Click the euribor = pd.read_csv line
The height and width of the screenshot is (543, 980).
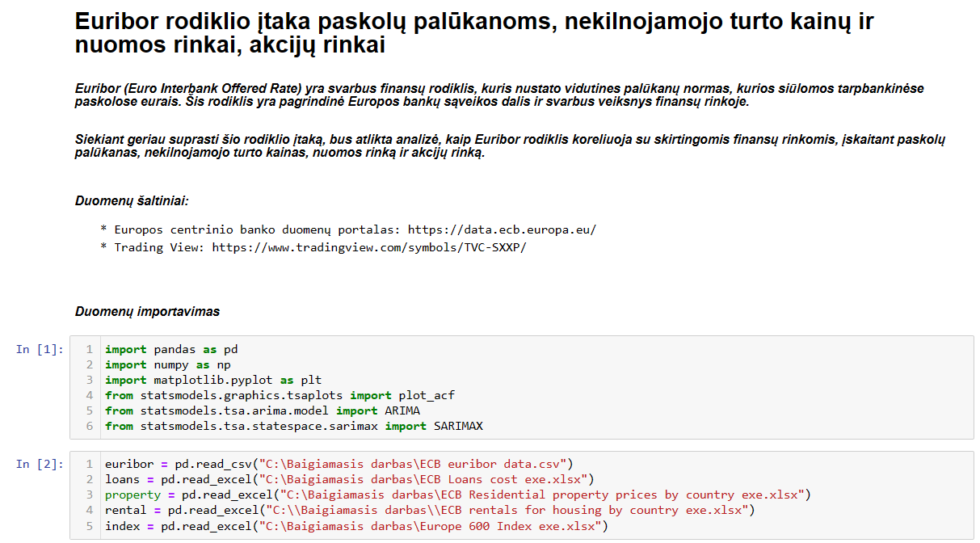[x=339, y=464]
